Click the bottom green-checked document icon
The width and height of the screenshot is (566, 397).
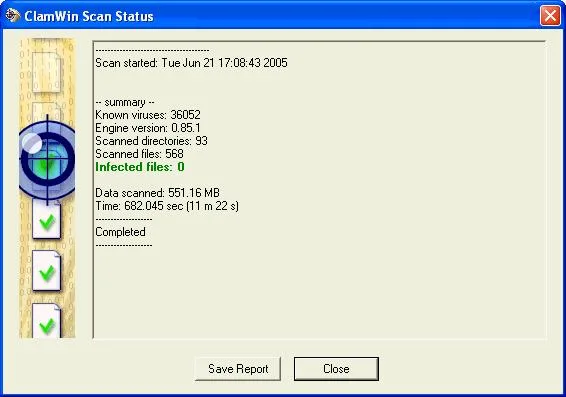pyautogui.click(x=47, y=321)
